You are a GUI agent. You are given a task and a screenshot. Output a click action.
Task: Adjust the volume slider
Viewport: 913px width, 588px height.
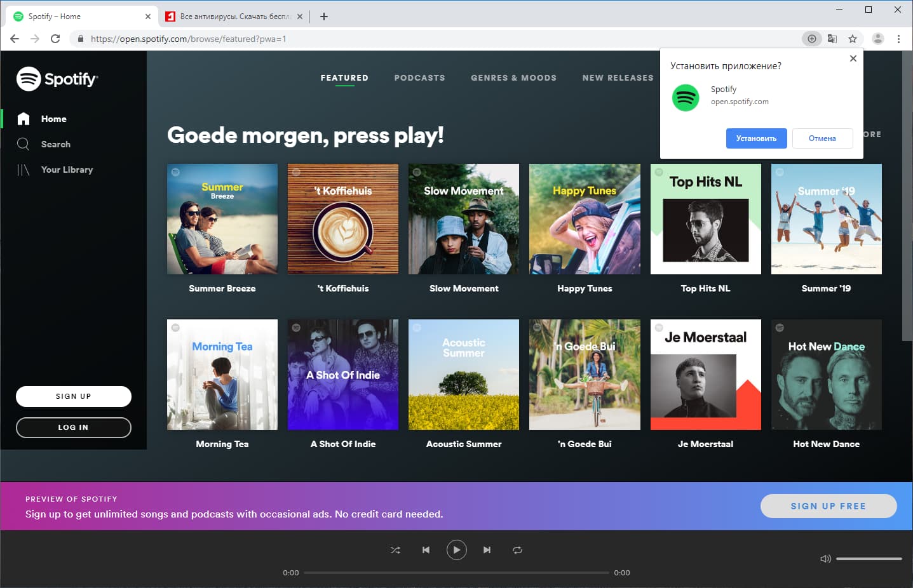(869, 559)
